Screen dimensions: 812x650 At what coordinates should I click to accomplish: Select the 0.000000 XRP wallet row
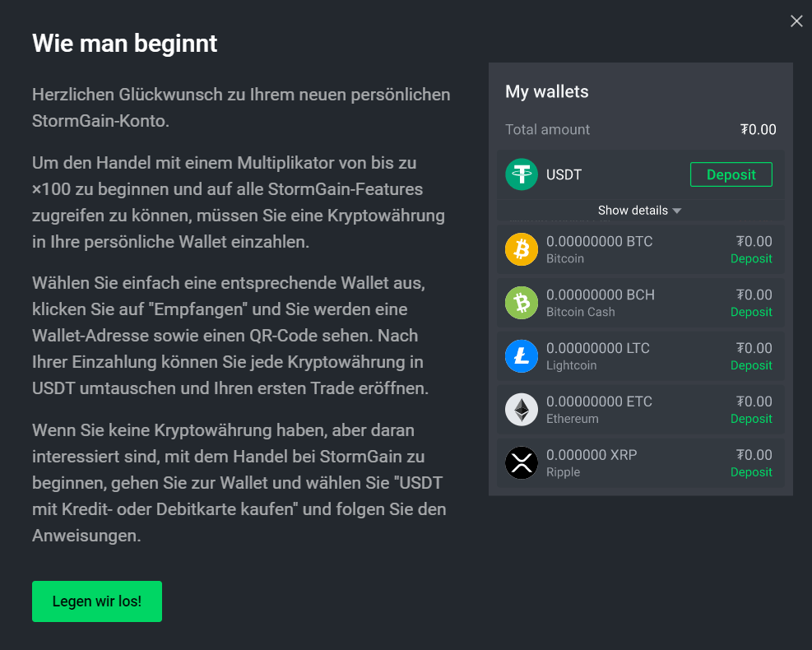click(641, 462)
